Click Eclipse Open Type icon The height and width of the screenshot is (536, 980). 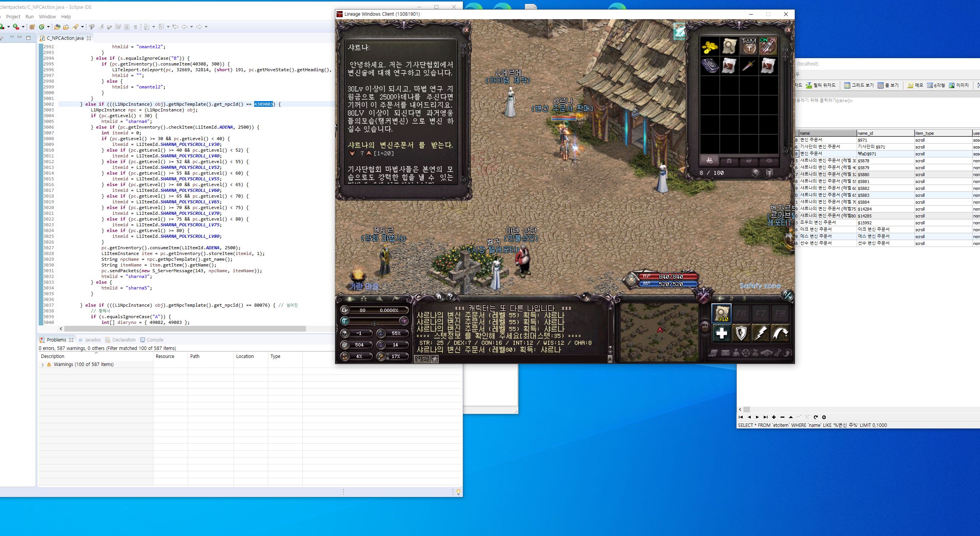coord(57,27)
